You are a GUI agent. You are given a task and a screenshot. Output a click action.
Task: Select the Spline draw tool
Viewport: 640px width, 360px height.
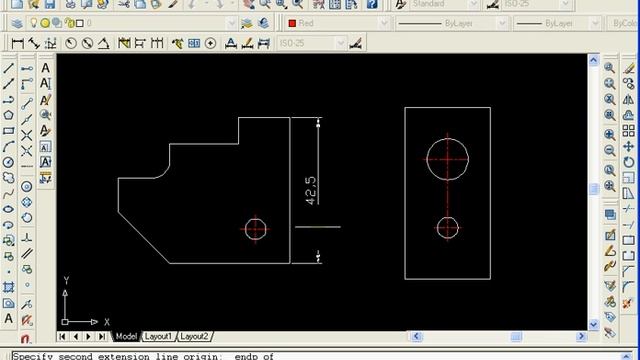tap(9, 194)
